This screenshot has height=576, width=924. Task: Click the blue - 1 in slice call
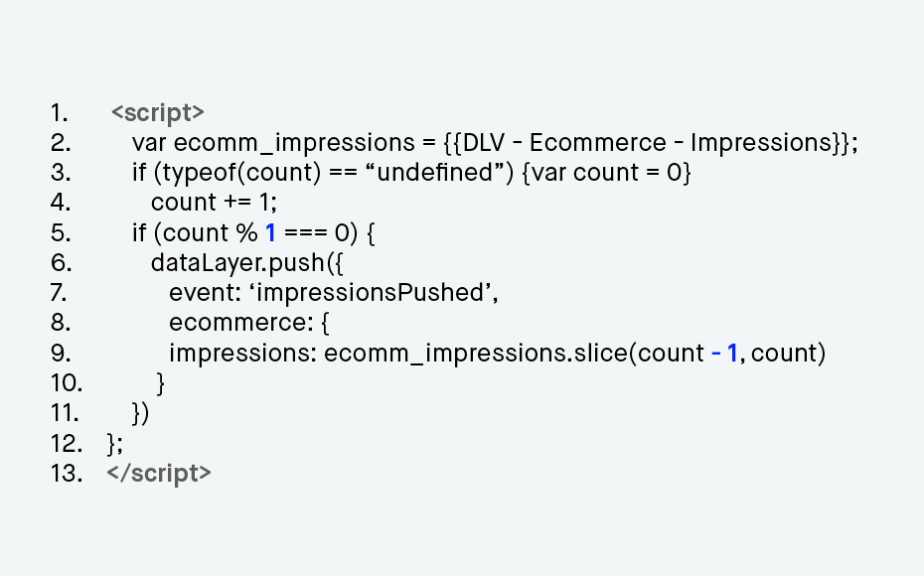(725, 353)
